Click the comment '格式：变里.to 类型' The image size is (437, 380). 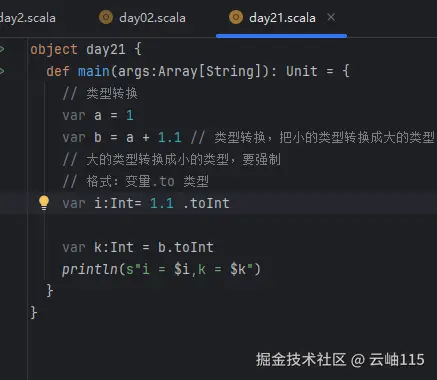click(147, 181)
